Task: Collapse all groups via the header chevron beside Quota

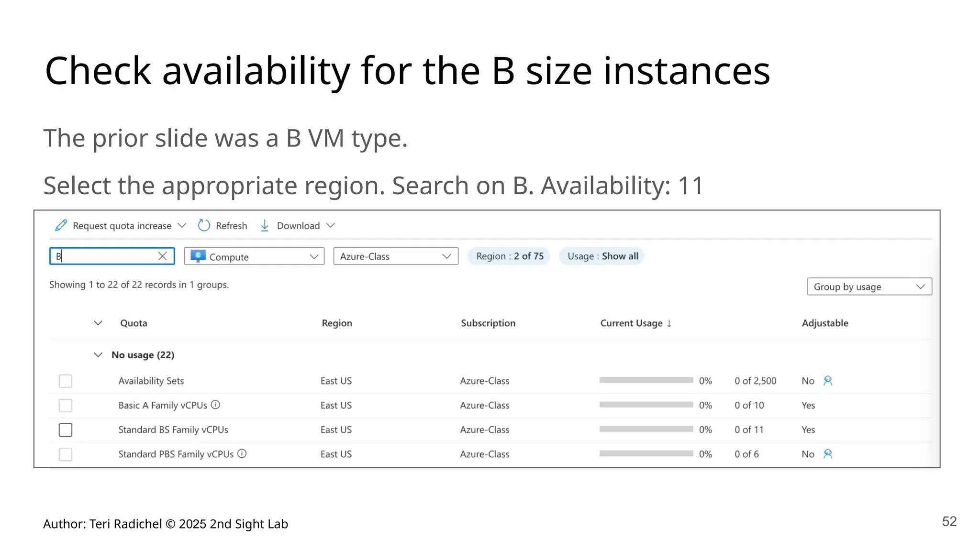Action: click(98, 323)
